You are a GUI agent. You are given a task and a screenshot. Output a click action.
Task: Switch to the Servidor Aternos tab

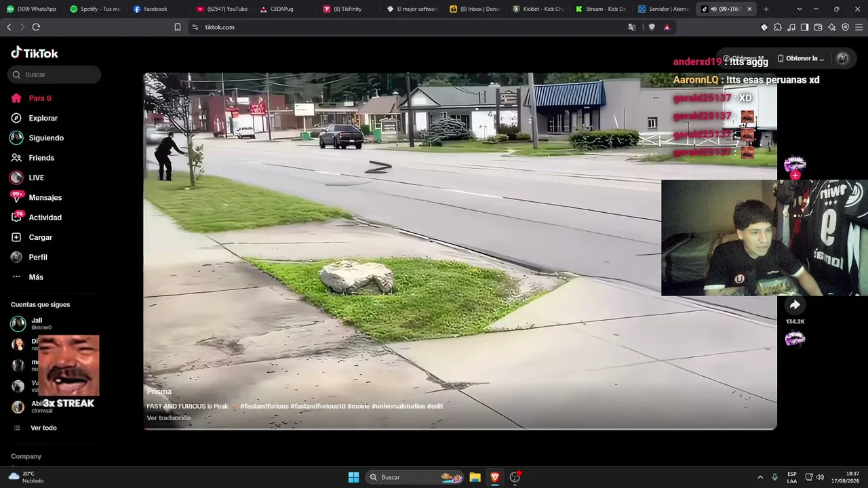tap(664, 9)
